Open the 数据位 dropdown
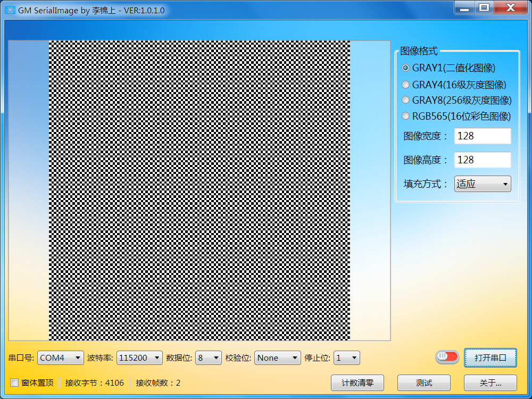Viewport: 532px width, 399px height. (208, 358)
